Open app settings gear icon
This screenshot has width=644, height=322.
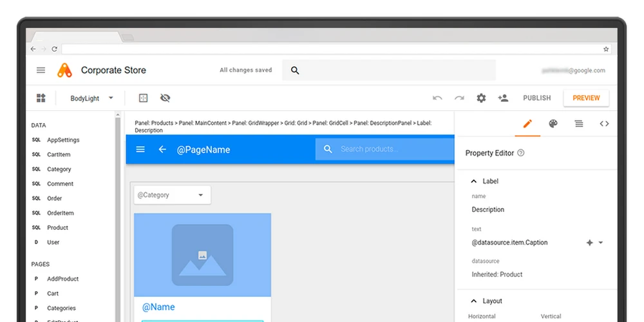pos(481,98)
